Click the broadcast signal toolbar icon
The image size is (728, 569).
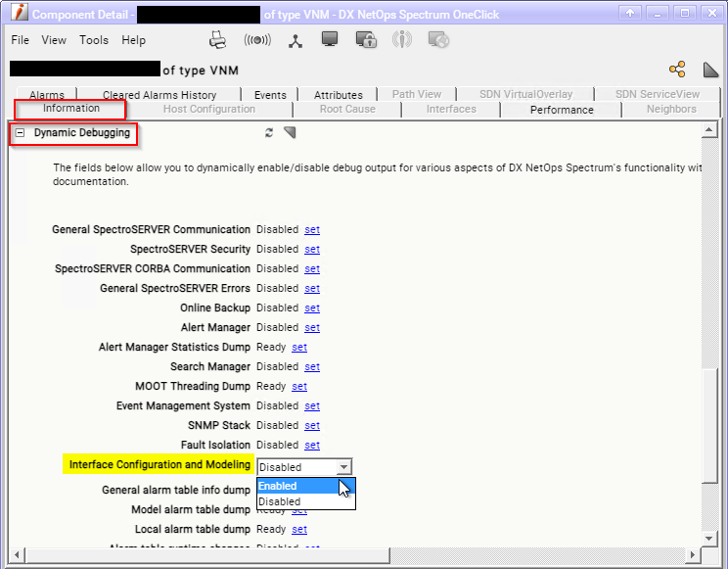[256, 40]
